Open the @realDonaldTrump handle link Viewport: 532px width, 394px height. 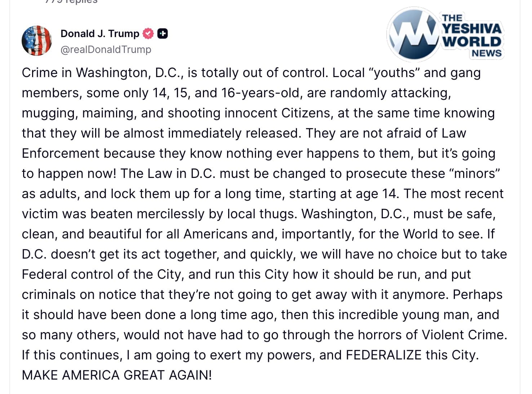tap(106, 49)
